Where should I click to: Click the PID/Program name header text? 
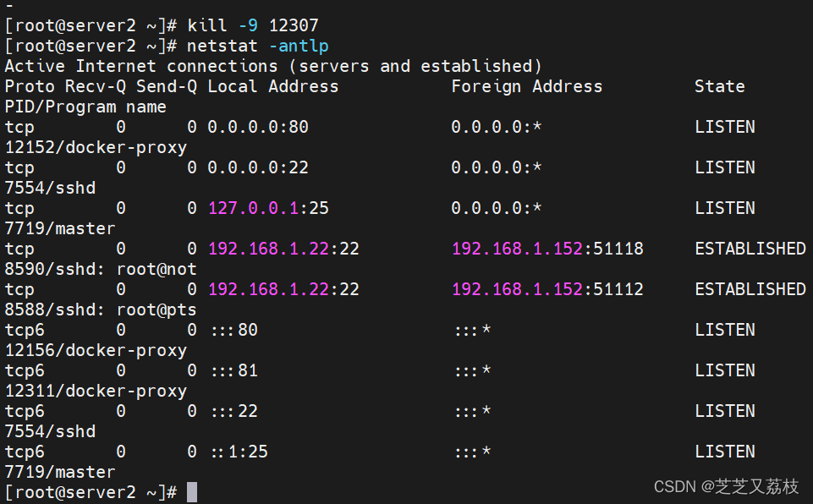85,107
